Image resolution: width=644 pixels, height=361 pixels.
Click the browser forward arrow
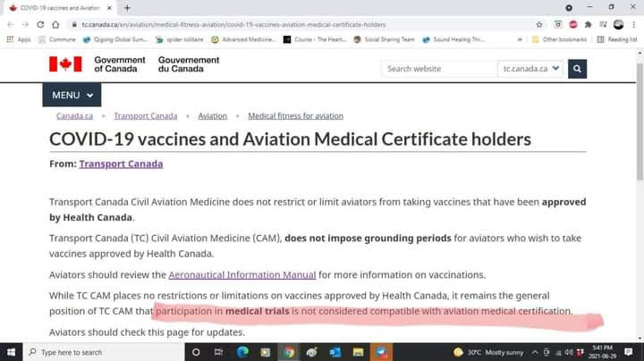[x=25, y=25]
